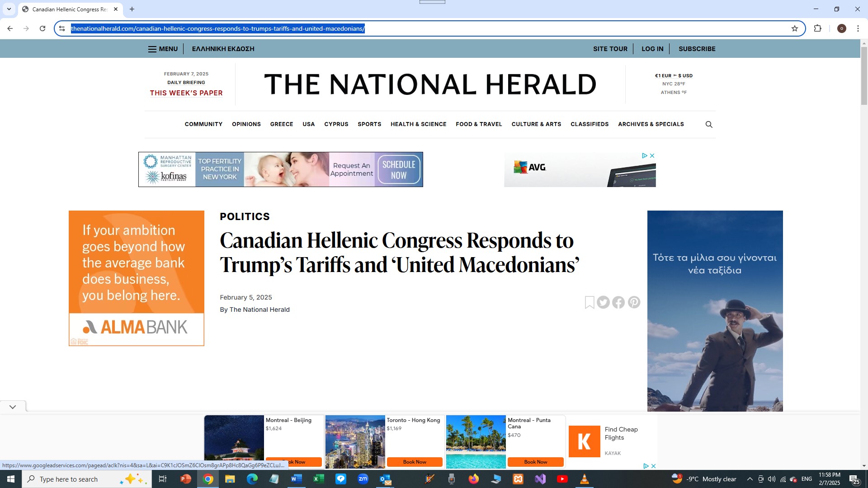Open the SPORTS section
The image size is (868, 488).
[369, 124]
